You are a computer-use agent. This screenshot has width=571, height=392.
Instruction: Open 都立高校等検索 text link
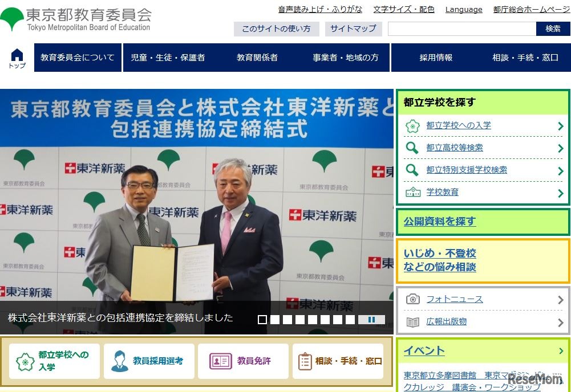(455, 148)
